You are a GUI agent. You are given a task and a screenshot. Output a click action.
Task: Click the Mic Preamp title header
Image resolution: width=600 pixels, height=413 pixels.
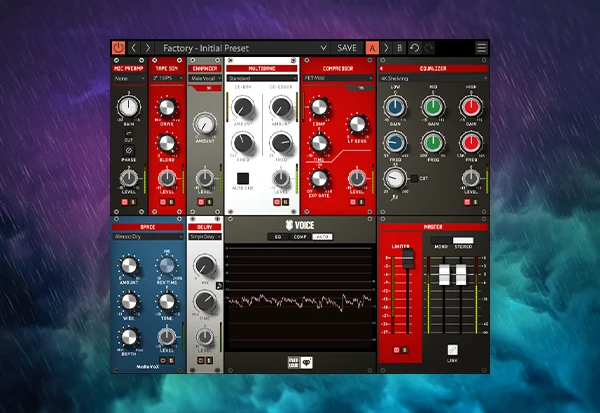tap(129, 69)
